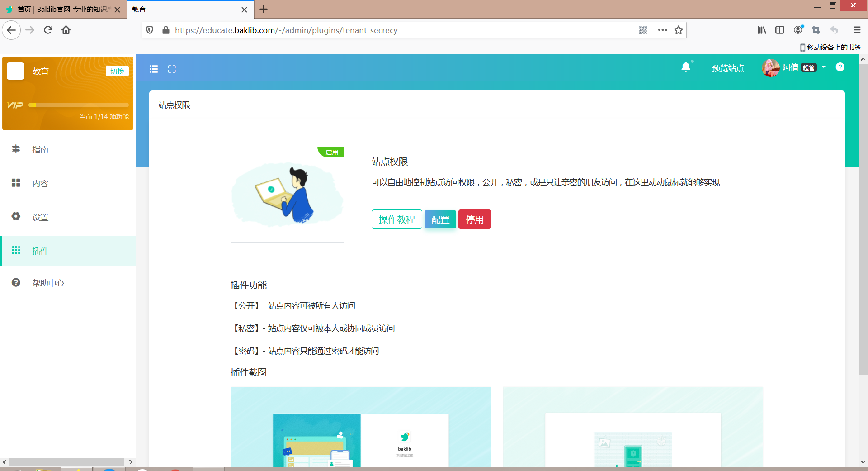Reload the current page
Screen dimensions: 868x471
(x=48, y=30)
